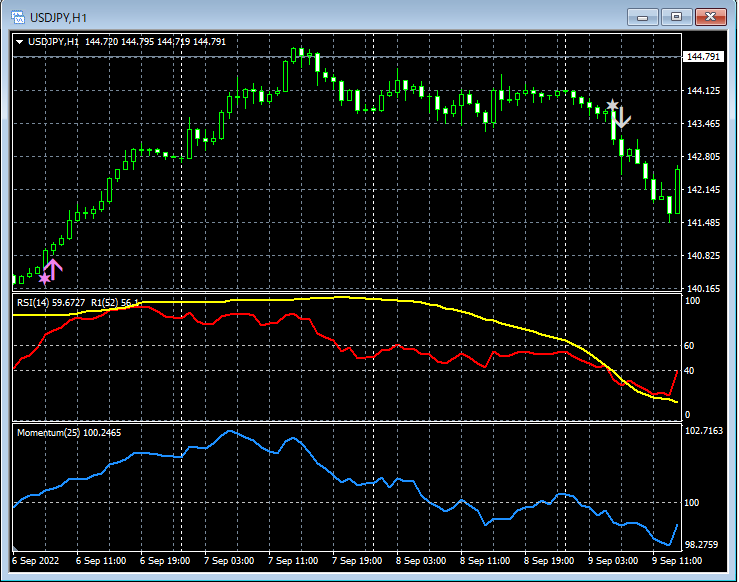The image size is (739, 582).
Task: Click the pink up-arrow buy signal
Action: tap(53, 269)
